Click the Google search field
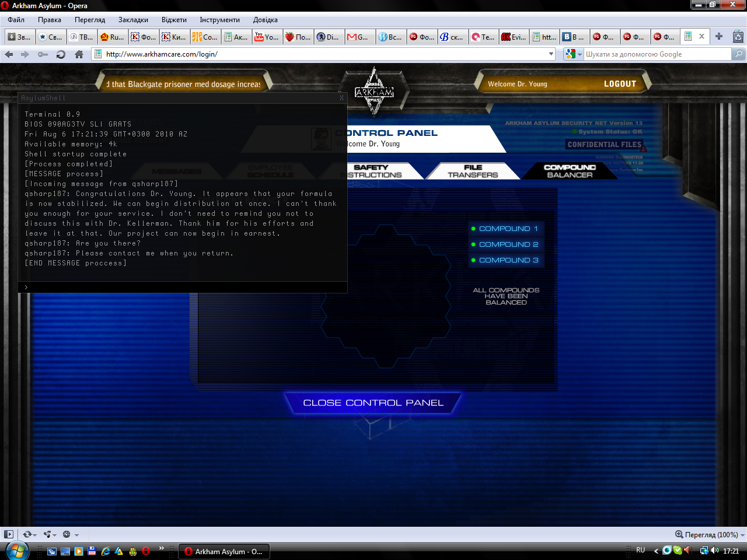The image size is (747, 560). (x=657, y=54)
